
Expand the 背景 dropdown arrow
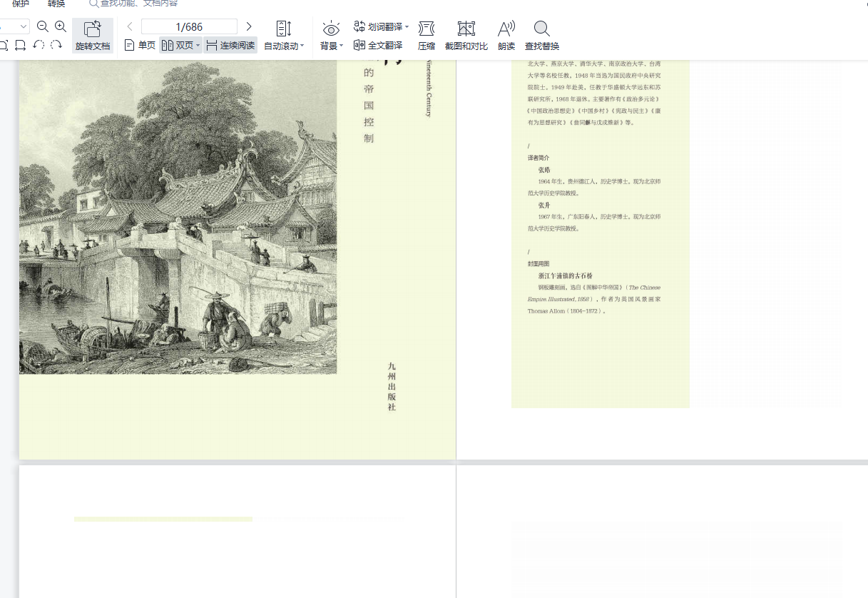341,46
